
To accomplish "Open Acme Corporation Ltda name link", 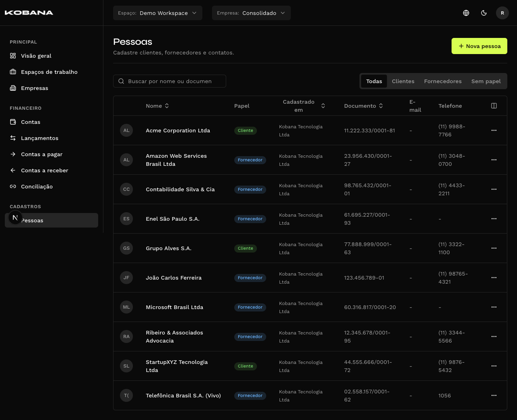I will pos(178,130).
